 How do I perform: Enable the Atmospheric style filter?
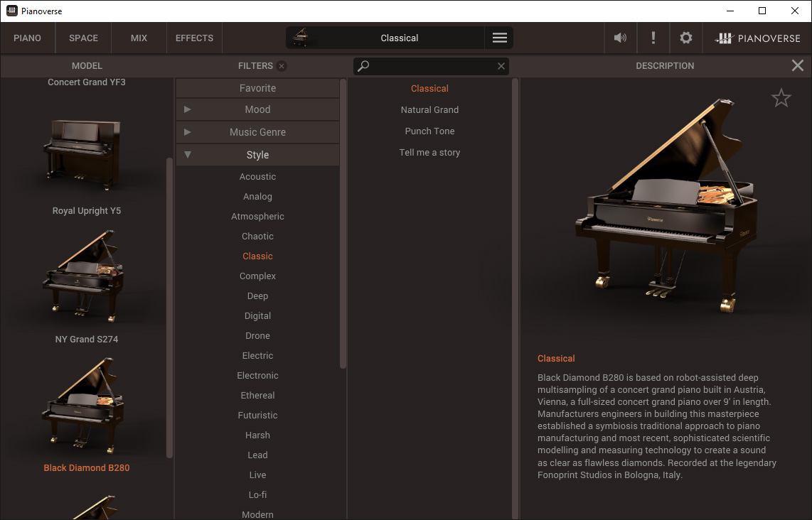pyautogui.click(x=257, y=217)
